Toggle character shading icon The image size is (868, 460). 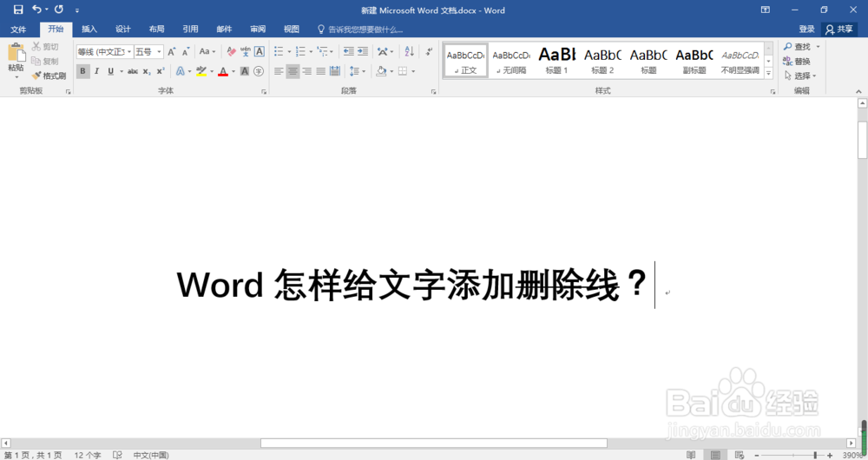click(x=245, y=71)
